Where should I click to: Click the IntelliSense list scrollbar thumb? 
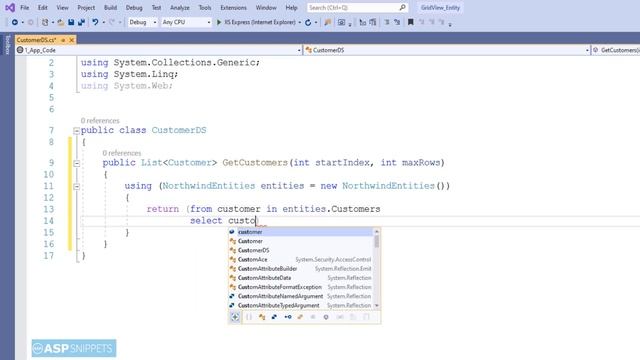376,242
